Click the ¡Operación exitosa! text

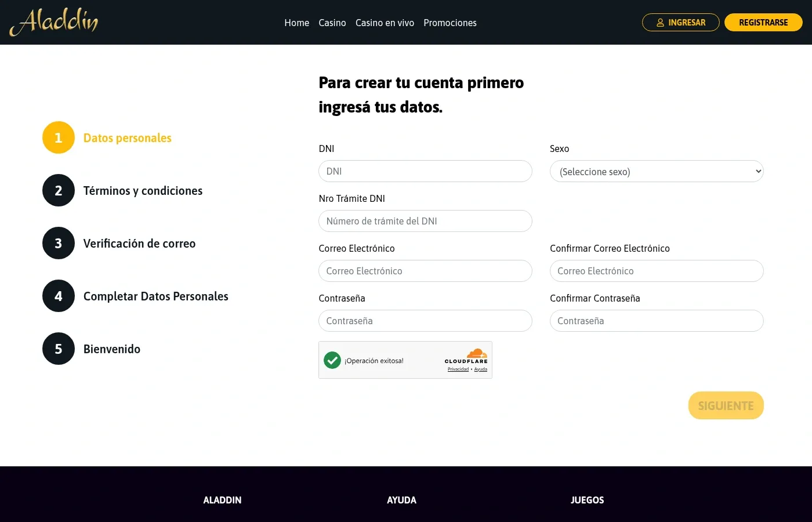(374, 361)
